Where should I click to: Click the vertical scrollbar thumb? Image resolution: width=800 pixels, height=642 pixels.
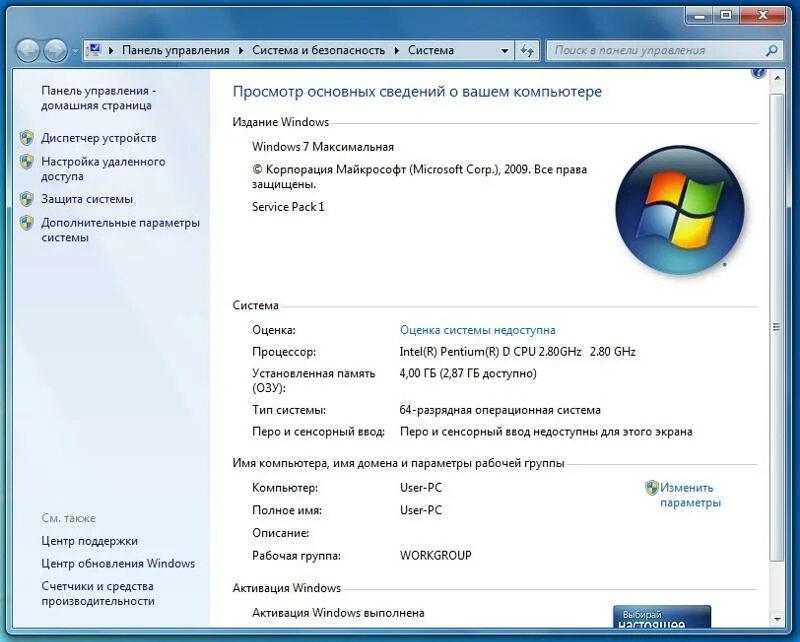(x=777, y=327)
